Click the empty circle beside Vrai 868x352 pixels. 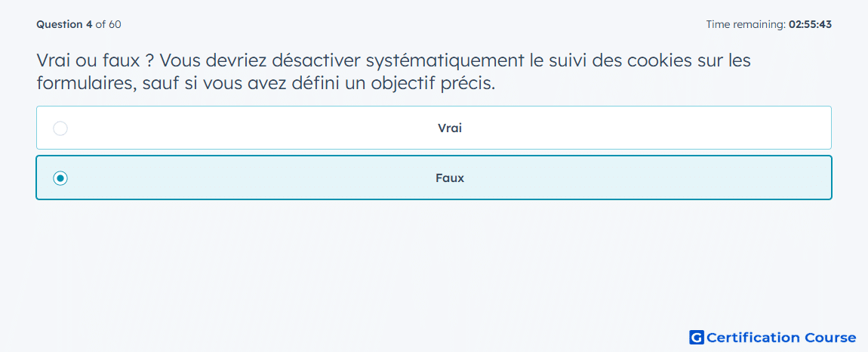60,128
